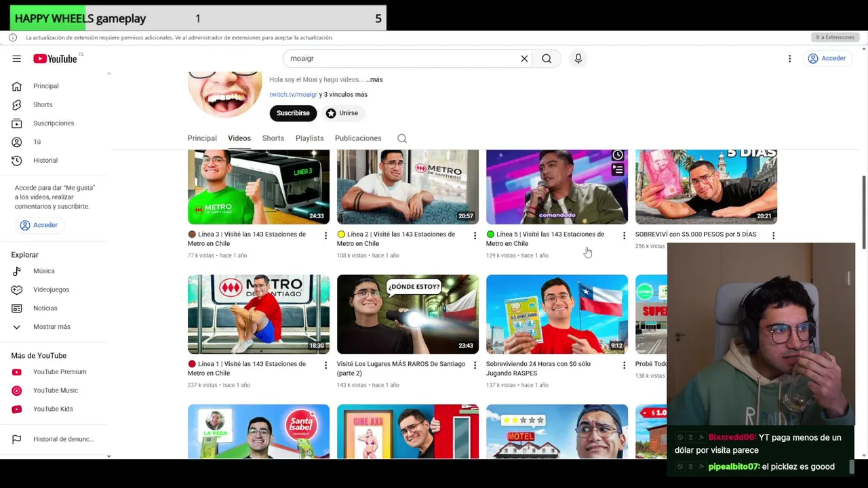Open Videojuegos in Explorar section
The image size is (868, 488).
[x=51, y=289]
